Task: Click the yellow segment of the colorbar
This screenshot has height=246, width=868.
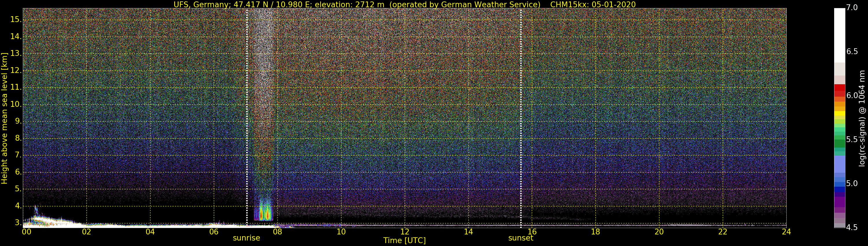Action: pos(839,113)
